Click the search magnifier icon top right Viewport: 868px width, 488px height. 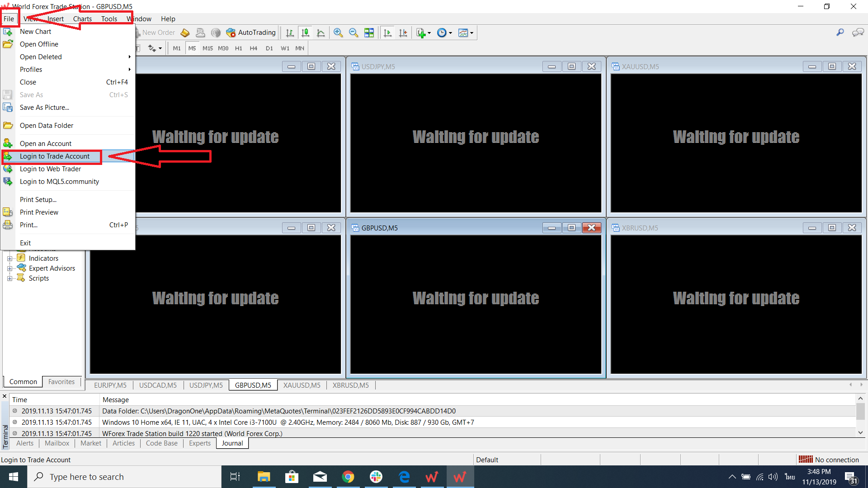(x=840, y=33)
